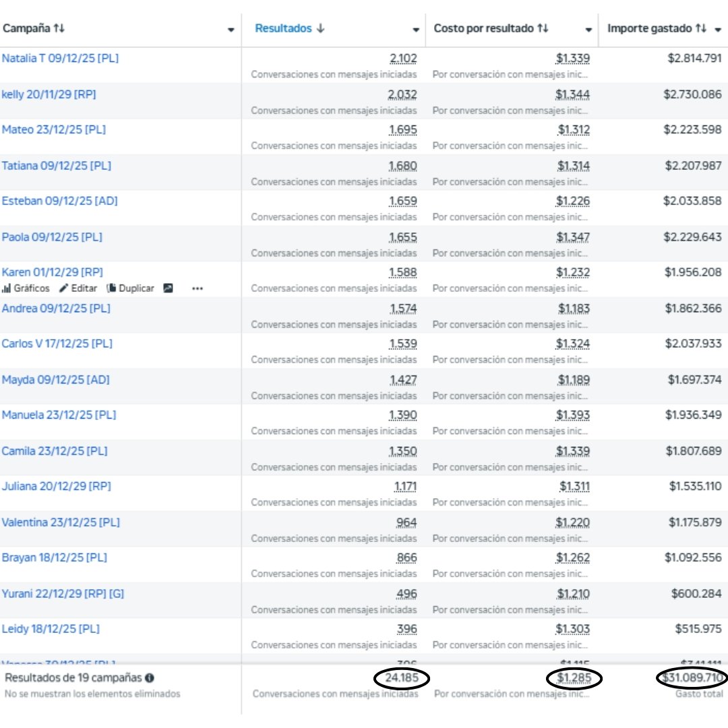Open the Esteban 09/12/25 [AD] campaign
This screenshot has width=728, height=728.
[60, 202]
